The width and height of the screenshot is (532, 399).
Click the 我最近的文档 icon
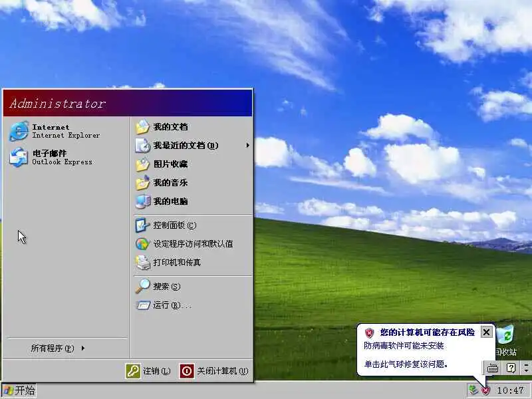coord(142,146)
